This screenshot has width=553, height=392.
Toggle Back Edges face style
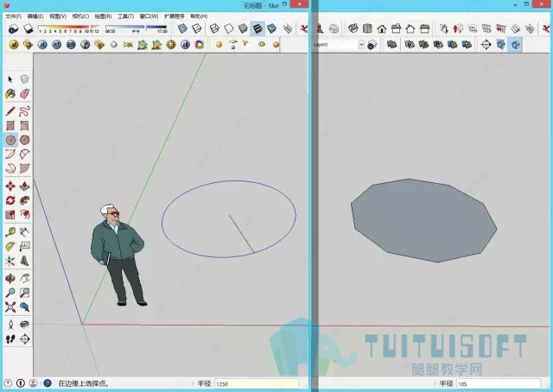click(x=197, y=28)
